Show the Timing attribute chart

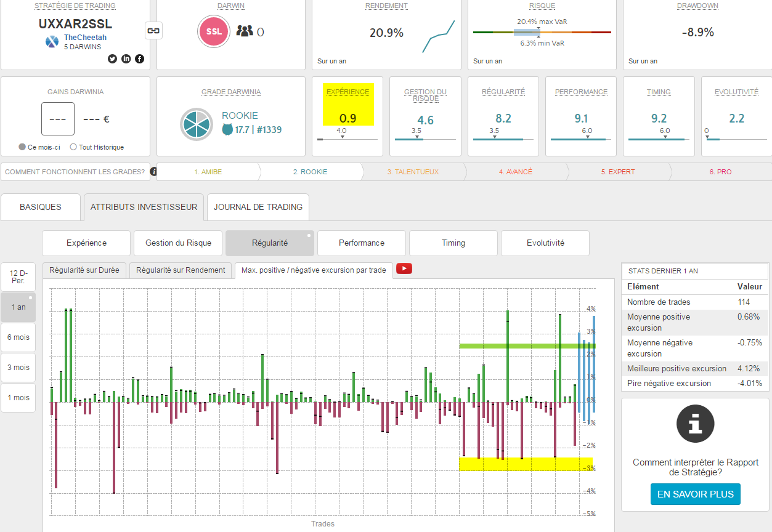(453, 243)
